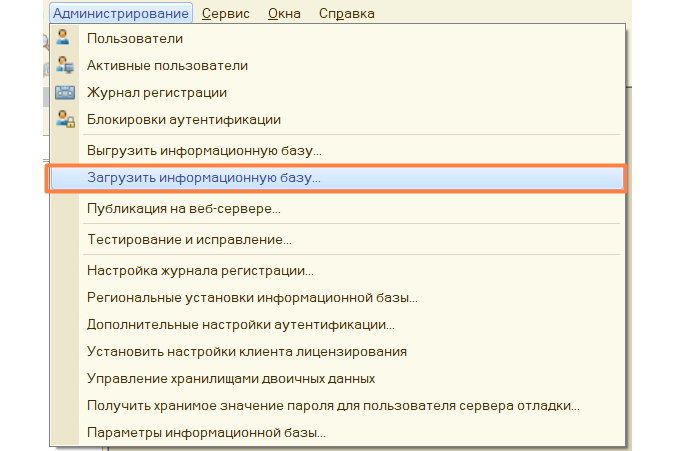Viewport: 676px width, 451px height.
Task: Select Активные пользователи menu entry
Action: [338, 66]
